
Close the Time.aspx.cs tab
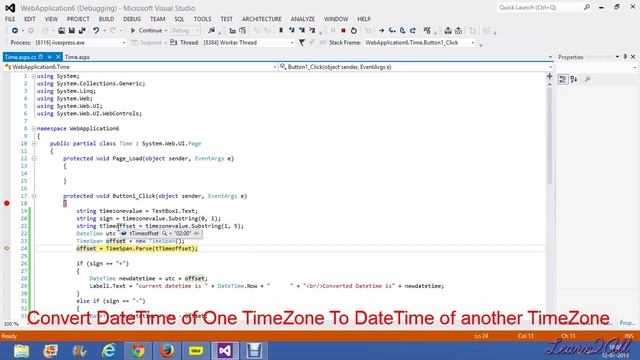pos(58,57)
